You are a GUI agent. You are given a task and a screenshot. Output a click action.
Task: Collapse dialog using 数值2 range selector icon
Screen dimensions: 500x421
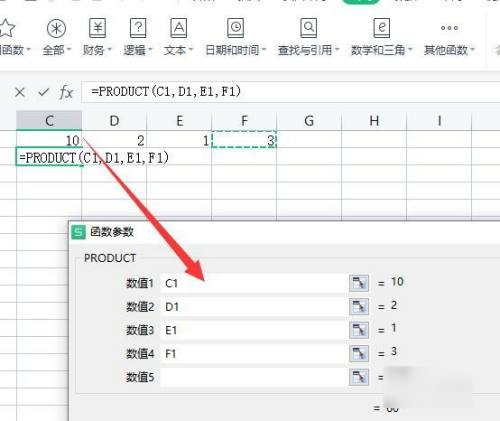(x=359, y=307)
